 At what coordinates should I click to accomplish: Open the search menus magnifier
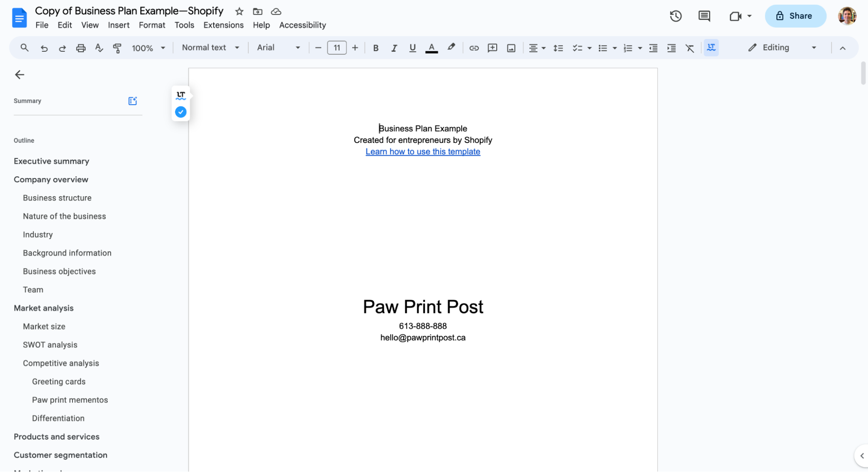point(24,48)
